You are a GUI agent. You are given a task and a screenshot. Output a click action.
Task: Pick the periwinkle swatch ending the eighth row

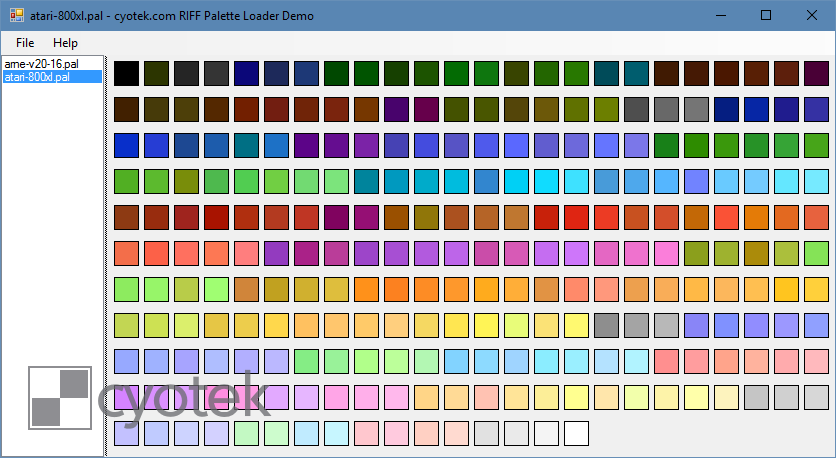(816, 325)
